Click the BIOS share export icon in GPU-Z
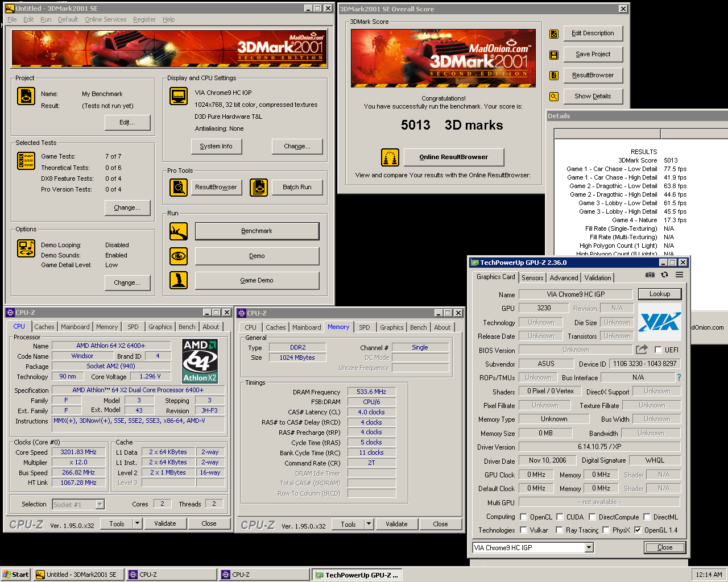Screen dimensions: 728x582 642,350
